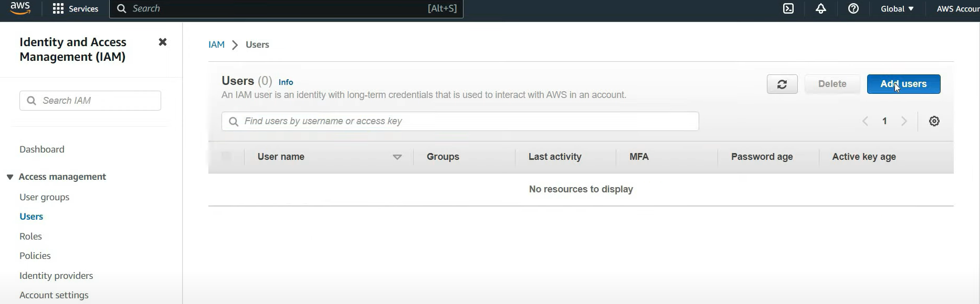Open the notifications bell
The width and height of the screenshot is (980, 304).
coord(821,9)
